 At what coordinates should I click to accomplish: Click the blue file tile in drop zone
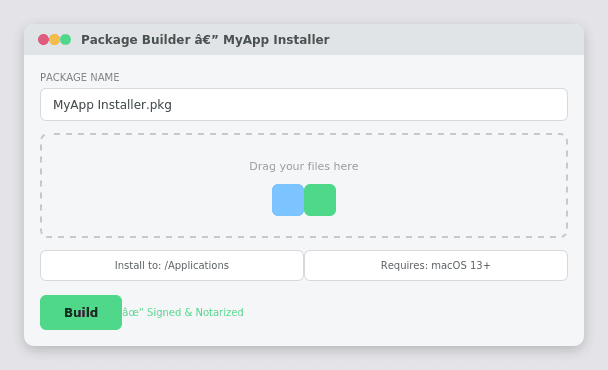coord(288,200)
